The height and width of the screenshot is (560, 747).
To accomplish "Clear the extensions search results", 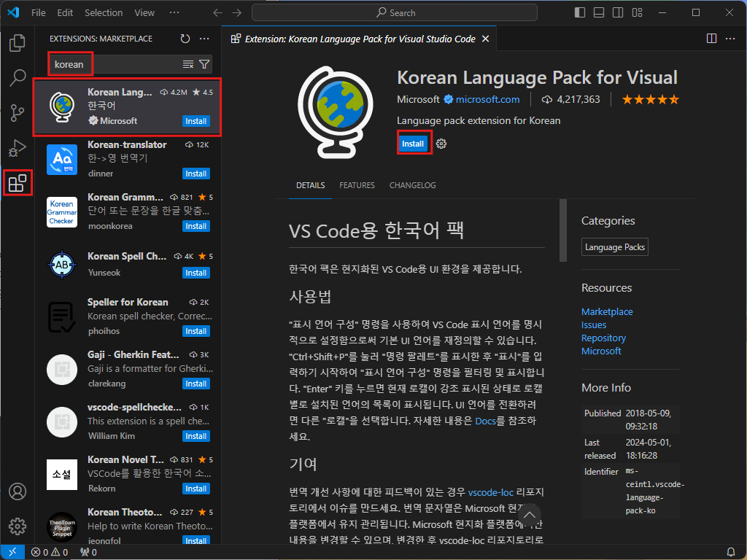I will pyautogui.click(x=188, y=64).
